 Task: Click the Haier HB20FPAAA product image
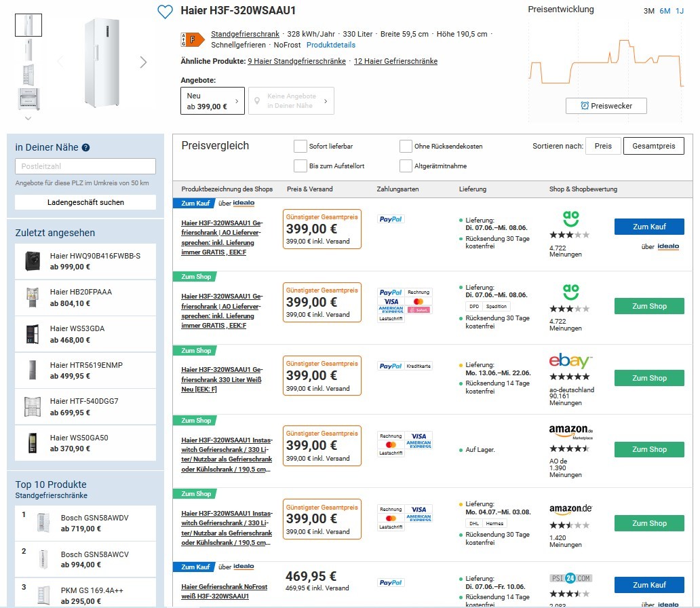(32, 297)
